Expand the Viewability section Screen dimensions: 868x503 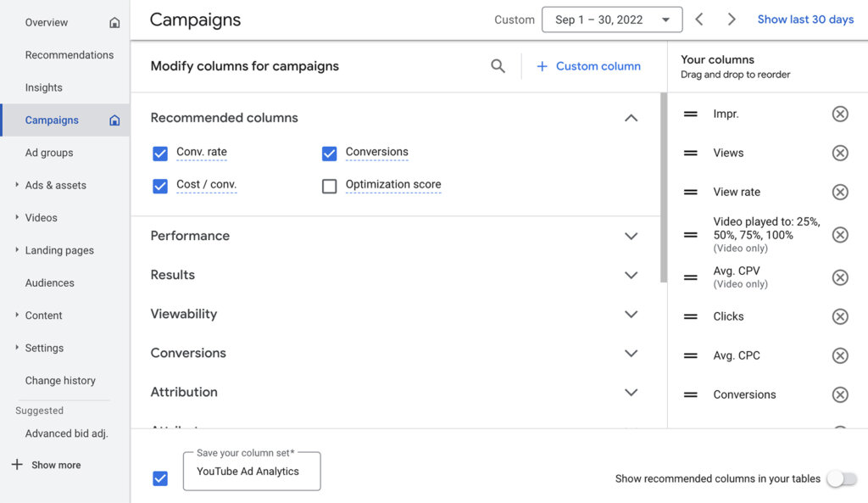(x=631, y=314)
